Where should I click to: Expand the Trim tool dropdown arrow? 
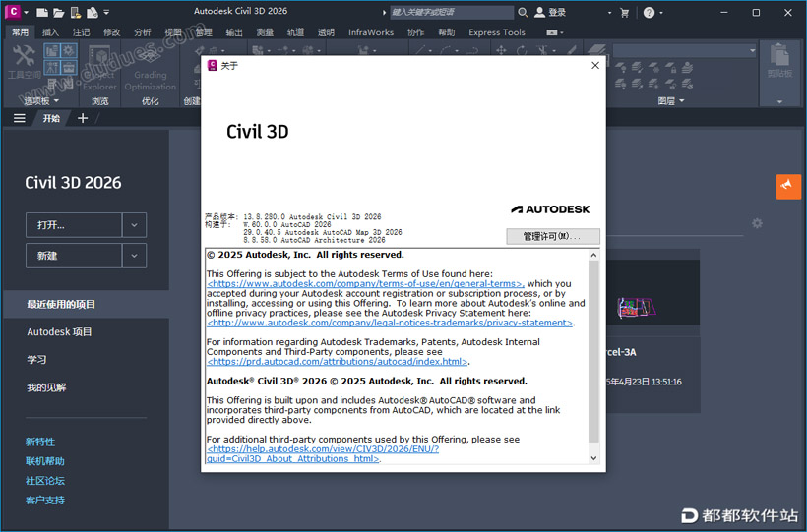pos(554,51)
